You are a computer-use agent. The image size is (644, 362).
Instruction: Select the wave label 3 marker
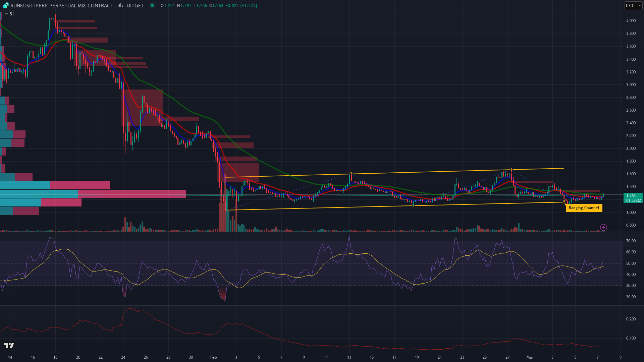pos(413,205)
